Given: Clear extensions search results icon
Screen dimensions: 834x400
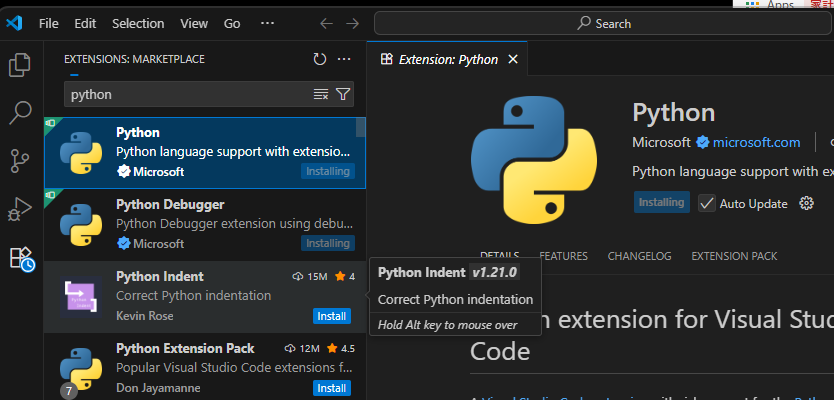Looking at the screenshot, I should (321, 94).
